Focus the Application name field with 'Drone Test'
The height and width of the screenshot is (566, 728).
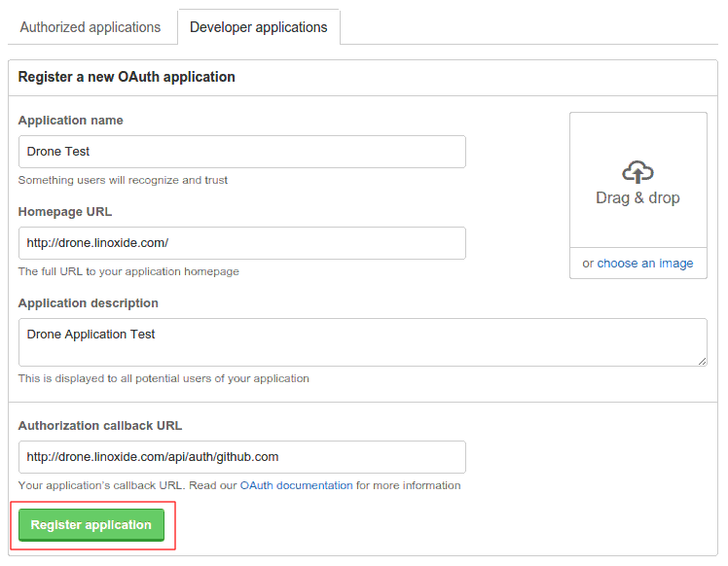pos(241,152)
